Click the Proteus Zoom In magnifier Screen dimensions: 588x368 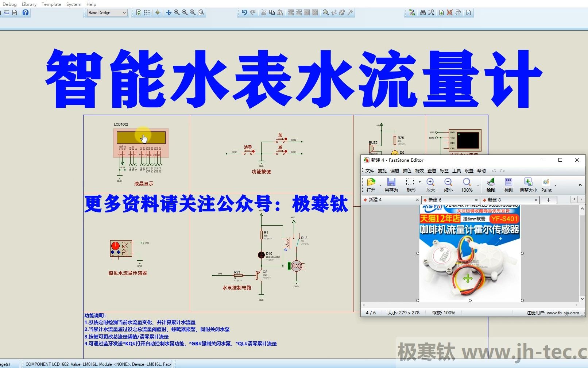[177, 12]
